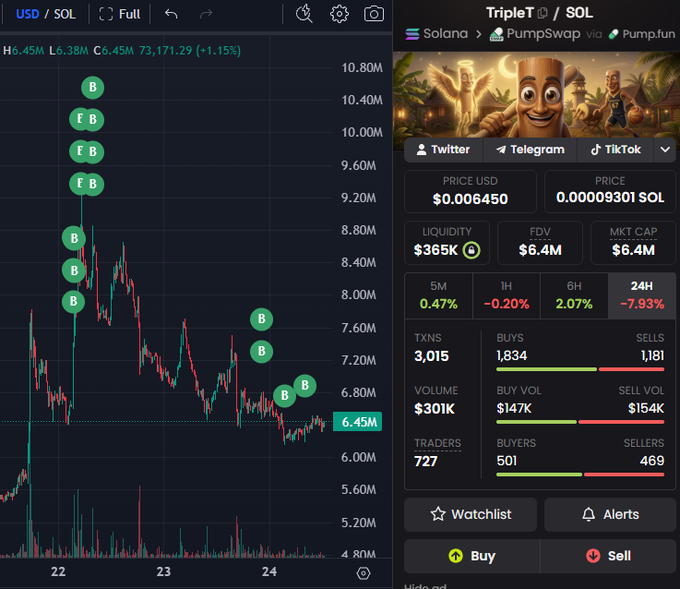Switch chart denomination to SOL
Screen dimensions: 680x589
pyautogui.click(x=65, y=14)
